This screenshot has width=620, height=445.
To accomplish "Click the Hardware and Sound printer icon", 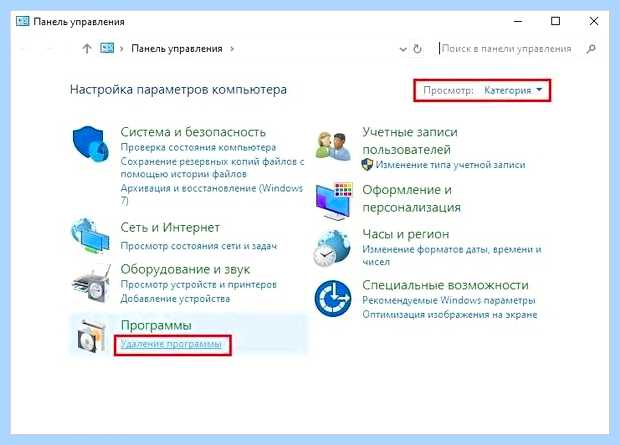I will tap(91, 284).
